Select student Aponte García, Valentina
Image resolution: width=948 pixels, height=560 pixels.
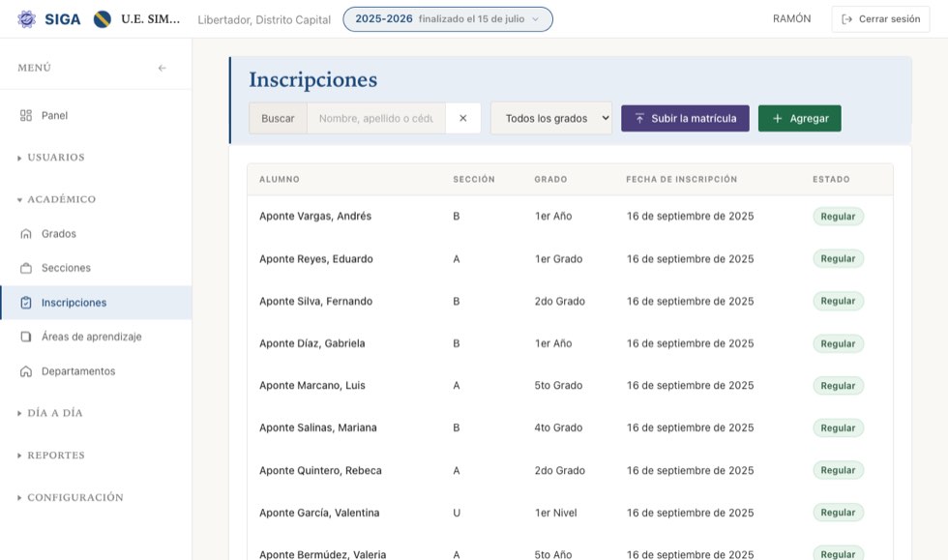coord(319,513)
